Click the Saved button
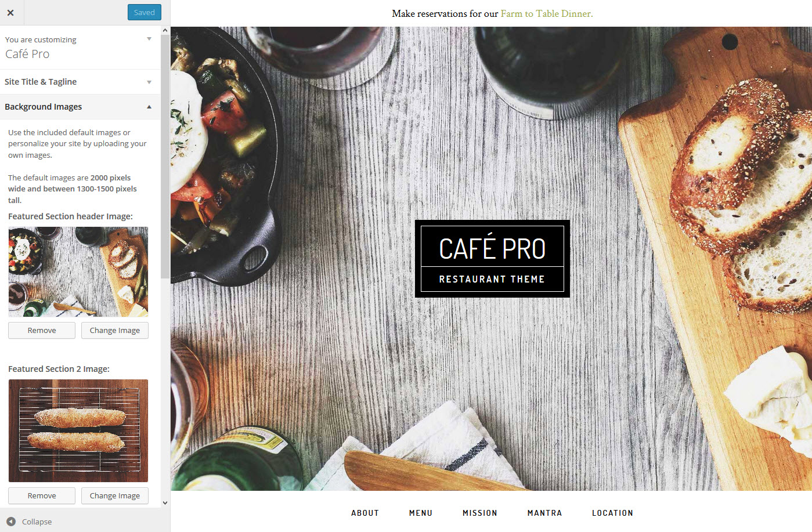 click(x=144, y=12)
